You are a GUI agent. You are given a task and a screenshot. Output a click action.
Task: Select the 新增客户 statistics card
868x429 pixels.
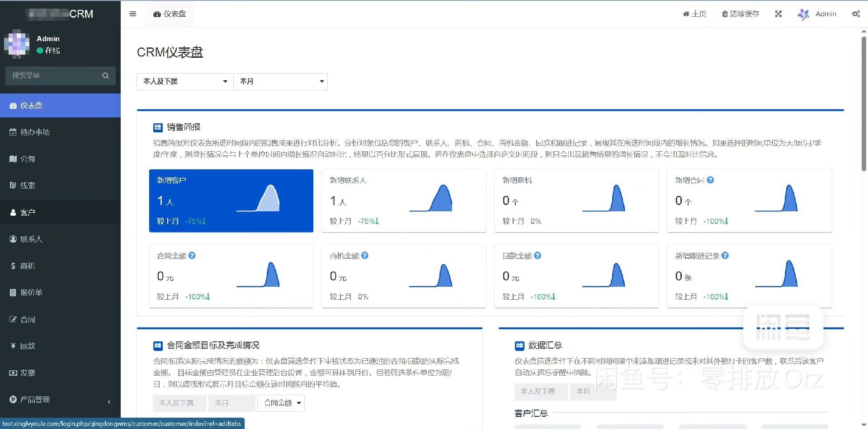point(231,201)
